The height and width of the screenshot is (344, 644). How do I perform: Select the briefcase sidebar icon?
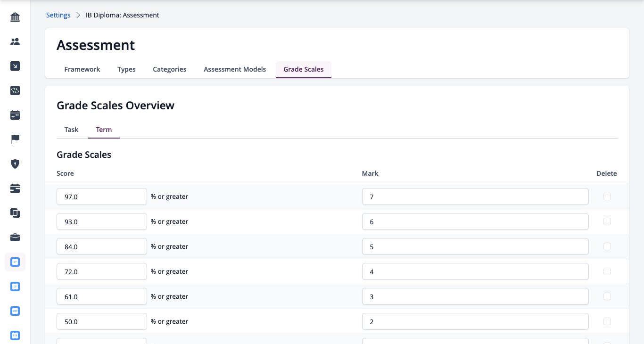click(x=15, y=238)
